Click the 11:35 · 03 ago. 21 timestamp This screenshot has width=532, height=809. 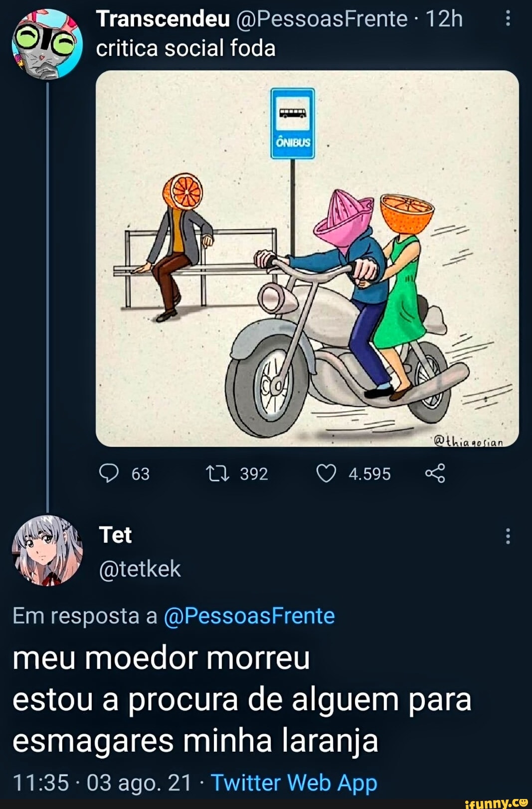tap(102, 783)
